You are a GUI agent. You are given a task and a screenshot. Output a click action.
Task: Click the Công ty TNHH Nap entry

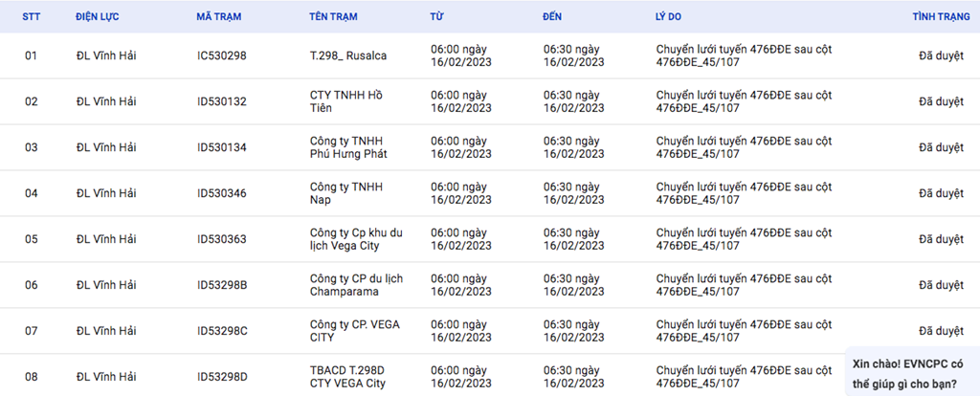346,193
